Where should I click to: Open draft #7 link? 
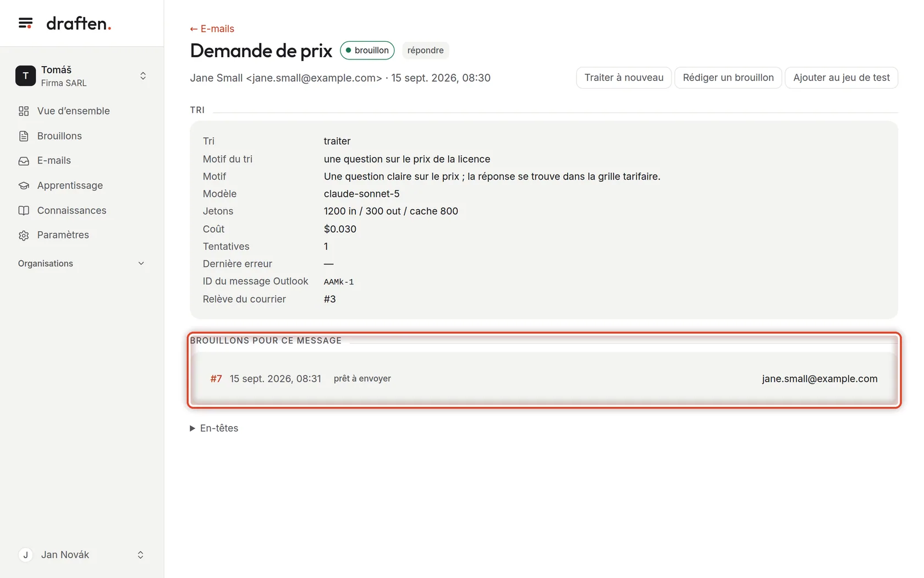[216, 379]
